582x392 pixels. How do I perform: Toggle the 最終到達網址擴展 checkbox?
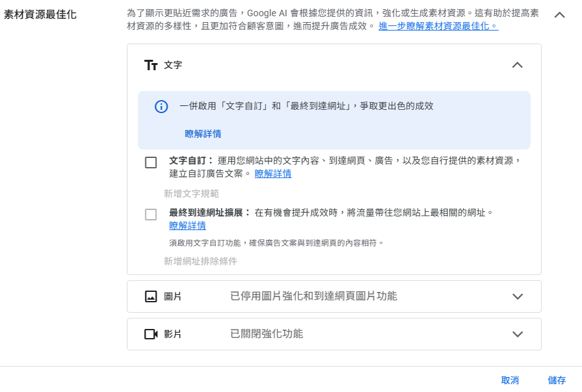(151, 215)
